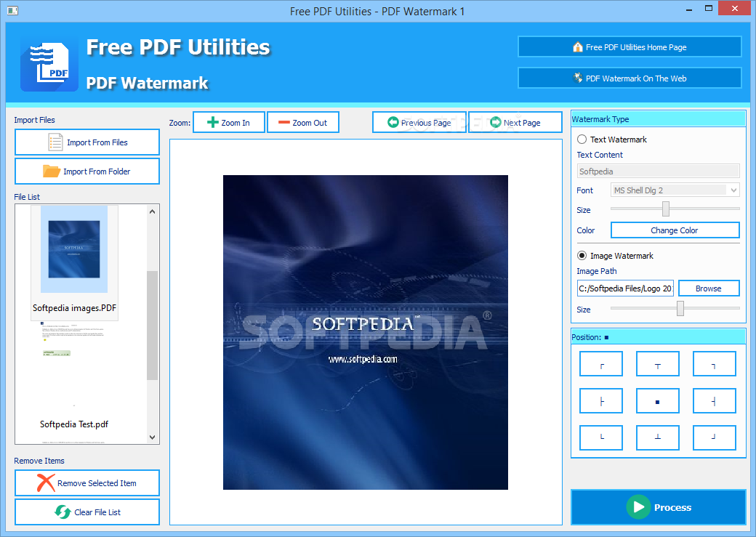Screen dimensions: 756x537
Task: Set watermark position to bottom-right corner
Action: pyautogui.click(x=714, y=437)
